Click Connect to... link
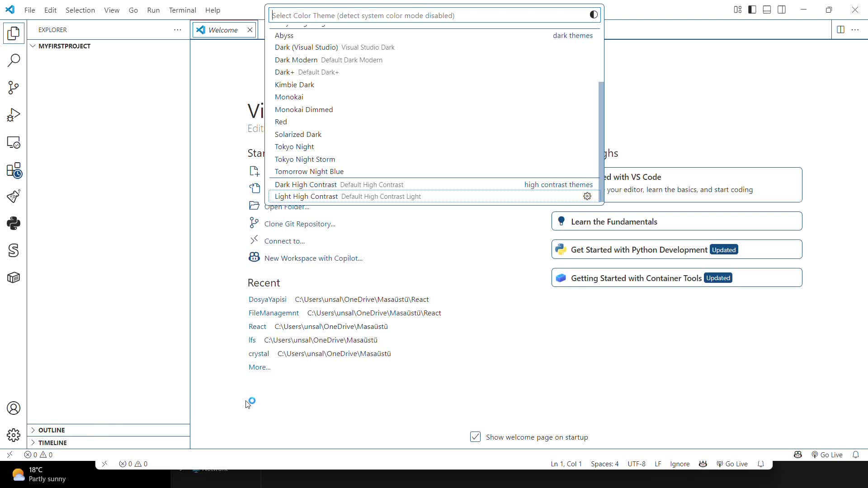The width and height of the screenshot is (868, 488). pyautogui.click(x=284, y=241)
